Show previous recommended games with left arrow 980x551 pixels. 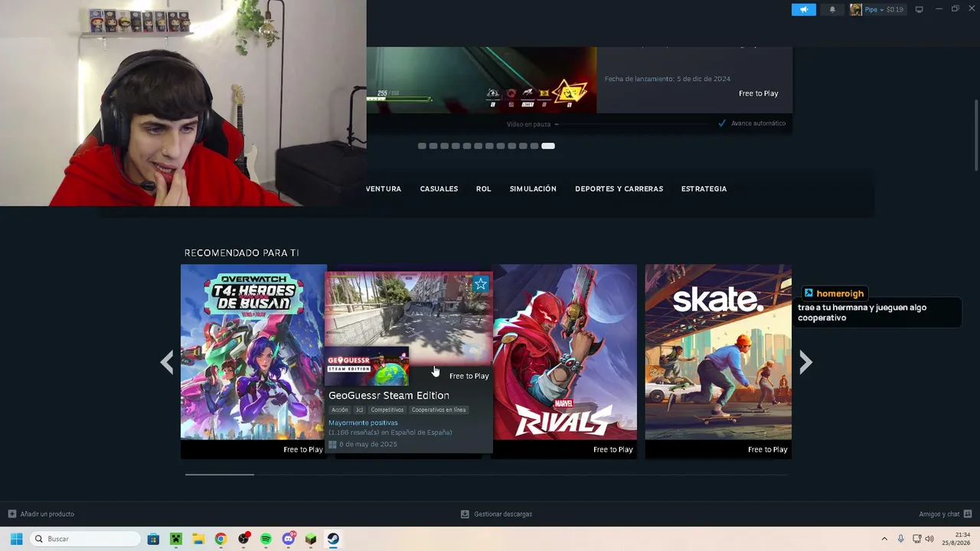pyautogui.click(x=167, y=362)
